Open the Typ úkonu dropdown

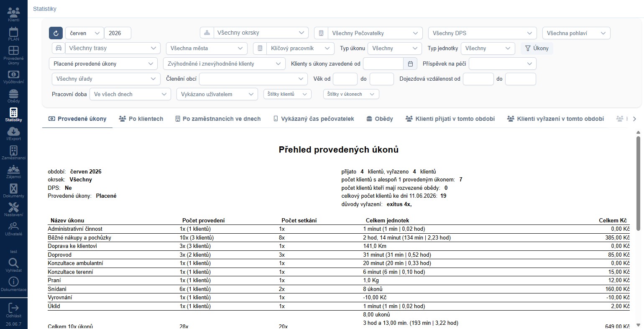[x=395, y=48]
